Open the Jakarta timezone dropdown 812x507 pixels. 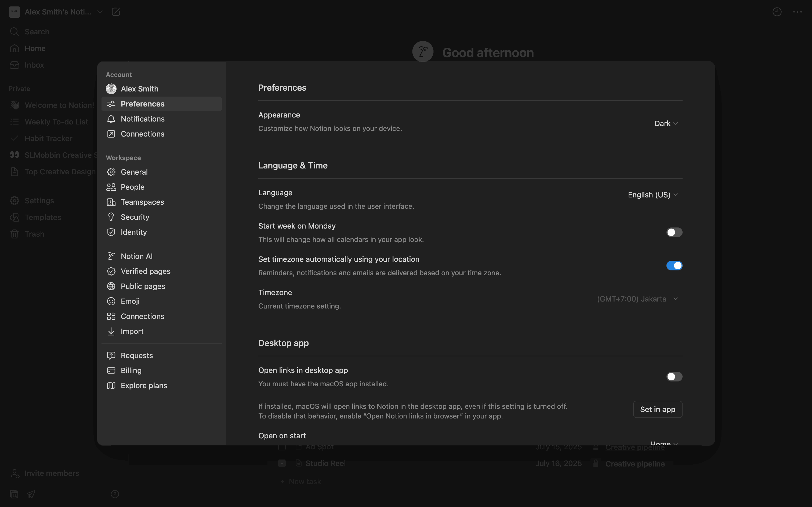coord(637,299)
